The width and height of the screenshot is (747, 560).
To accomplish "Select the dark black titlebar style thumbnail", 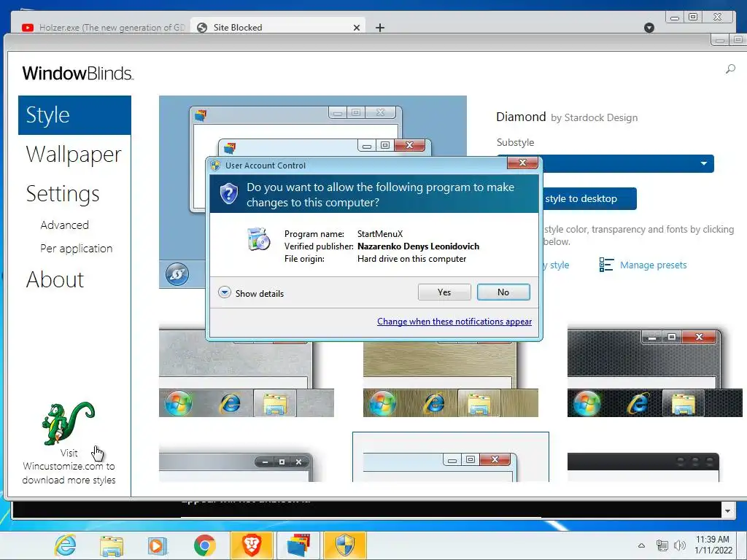I will (643, 467).
